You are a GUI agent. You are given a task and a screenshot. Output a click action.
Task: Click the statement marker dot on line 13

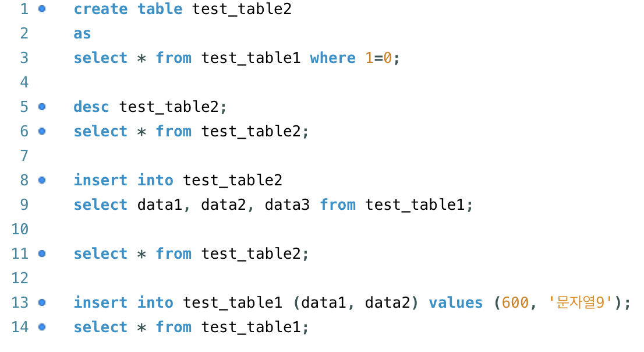point(42,302)
